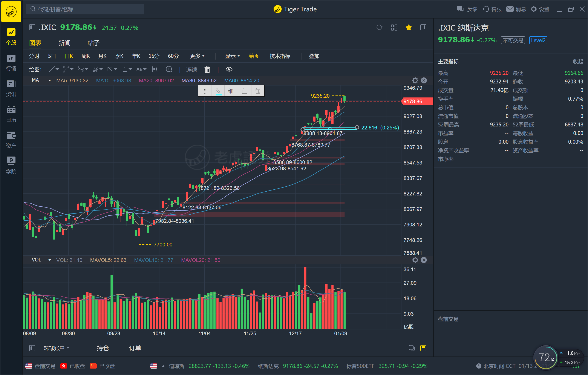Open the 持仓 positions tab

pos(103,348)
